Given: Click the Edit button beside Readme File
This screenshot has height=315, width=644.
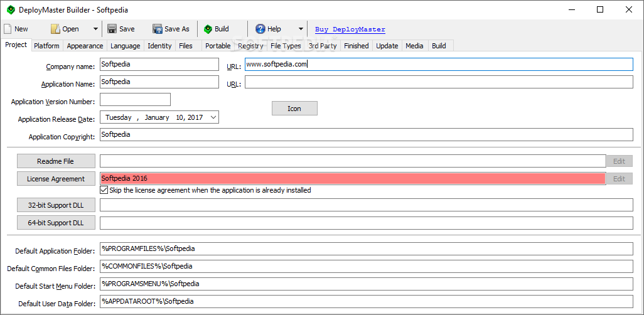Looking at the screenshot, I should tap(620, 161).
